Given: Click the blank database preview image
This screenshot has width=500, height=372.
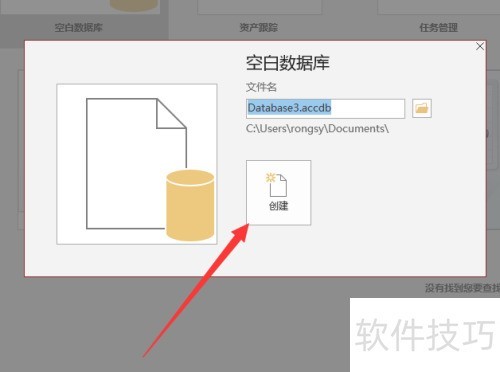Looking at the screenshot, I should [137, 164].
